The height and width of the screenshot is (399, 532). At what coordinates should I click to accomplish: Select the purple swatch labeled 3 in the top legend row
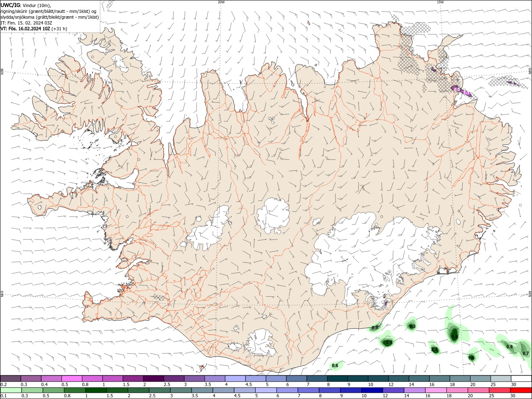coord(194,379)
